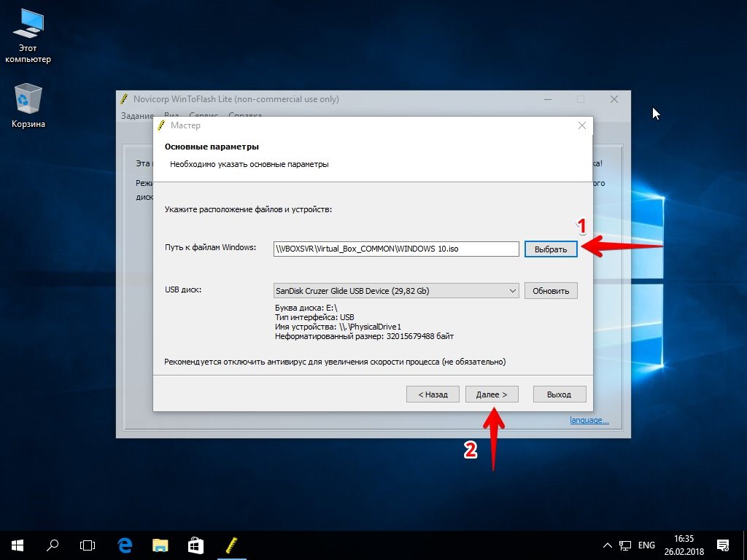Click WinToFlash main window close button
This screenshot has width=747, height=560.
coord(614,99)
